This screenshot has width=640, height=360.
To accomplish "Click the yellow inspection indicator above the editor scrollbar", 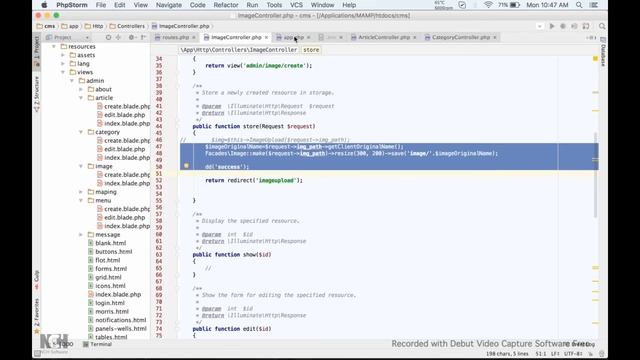I will click(x=596, y=59).
